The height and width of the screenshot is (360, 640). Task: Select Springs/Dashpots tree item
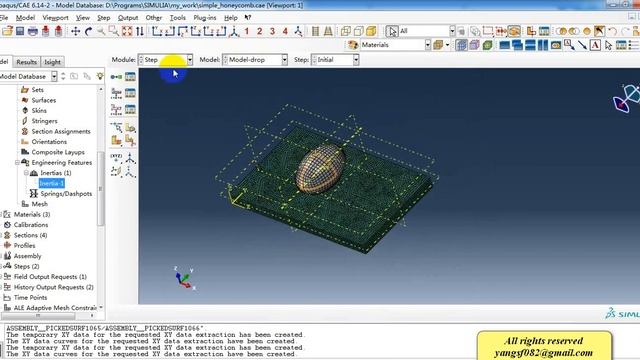pyautogui.click(x=66, y=194)
